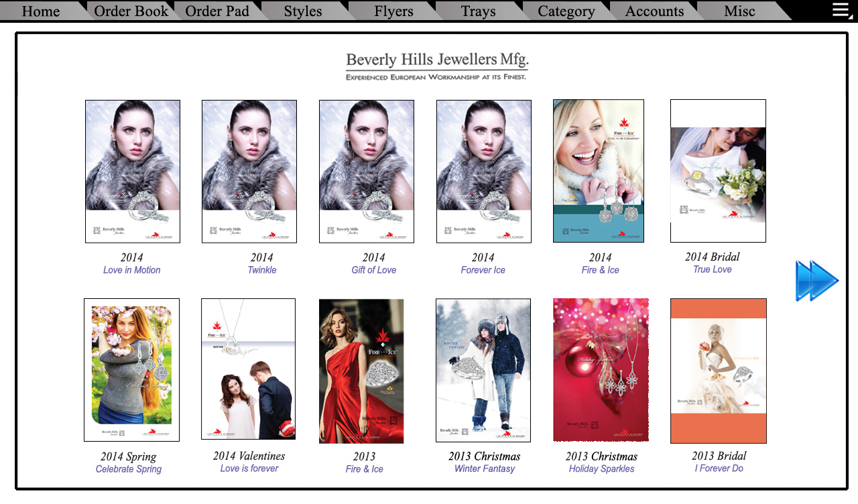
Task: Follow the Winter Fantasy link
Action: pyautogui.click(x=485, y=469)
